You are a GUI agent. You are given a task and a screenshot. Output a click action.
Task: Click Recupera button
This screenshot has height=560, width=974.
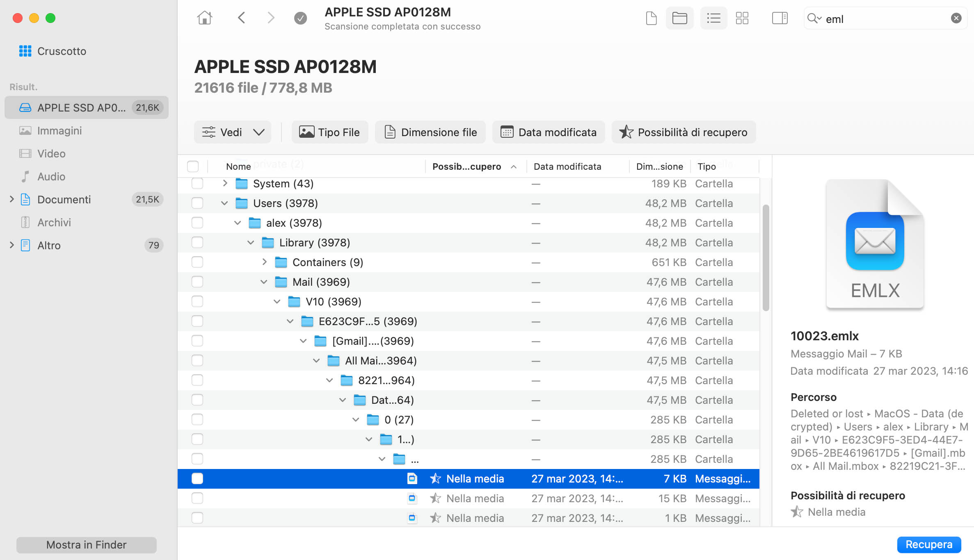(x=929, y=544)
